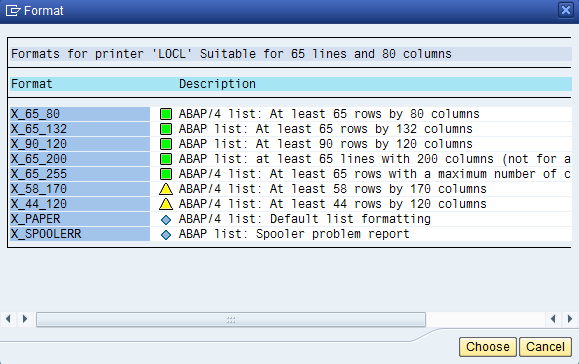
Task: Dismiss the dialog with Cancel
Action: click(545, 347)
